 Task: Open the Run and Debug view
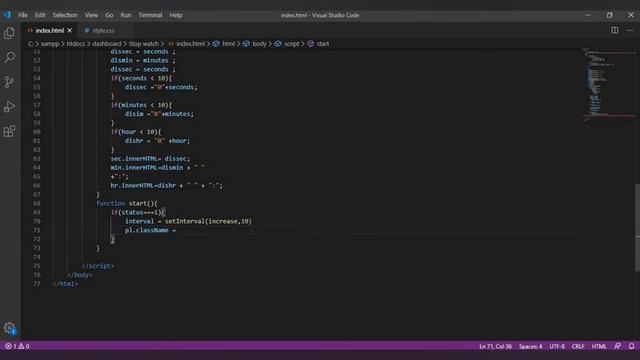pos(9,107)
